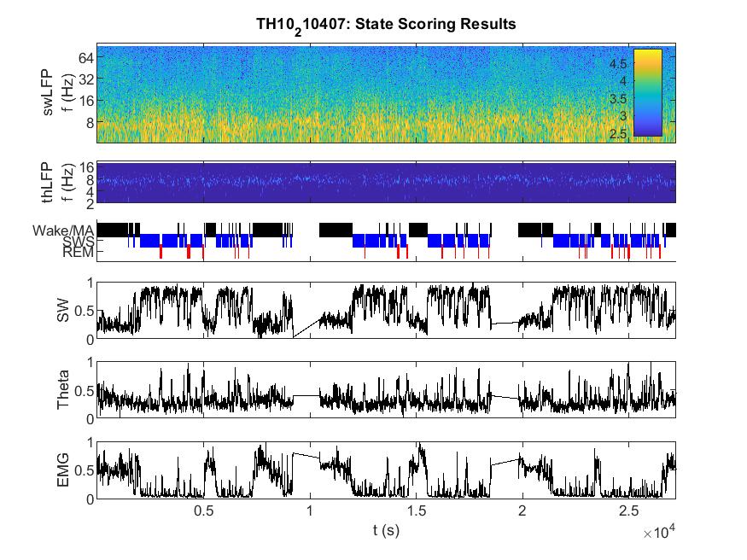The width and height of the screenshot is (747, 560).
Task: Click the '64' frequency tick on swLFP
Action: click(x=85, y=58)
